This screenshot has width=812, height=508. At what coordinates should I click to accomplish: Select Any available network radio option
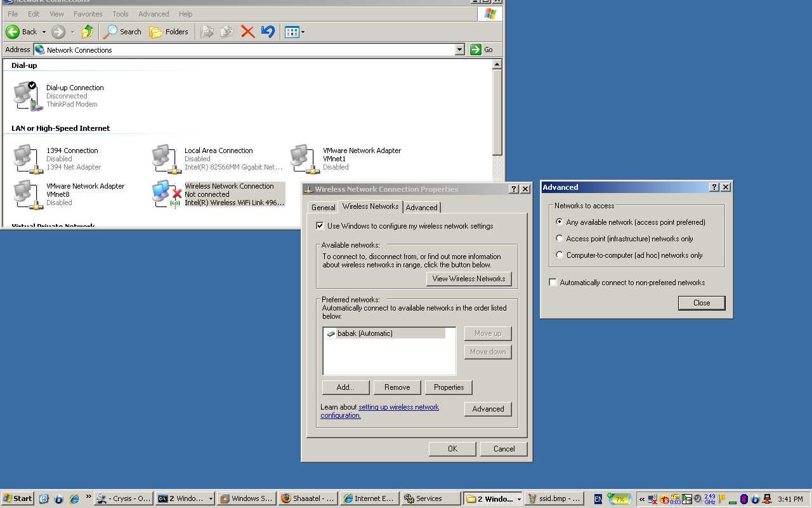pyautogui.click(x=560, y=222)
